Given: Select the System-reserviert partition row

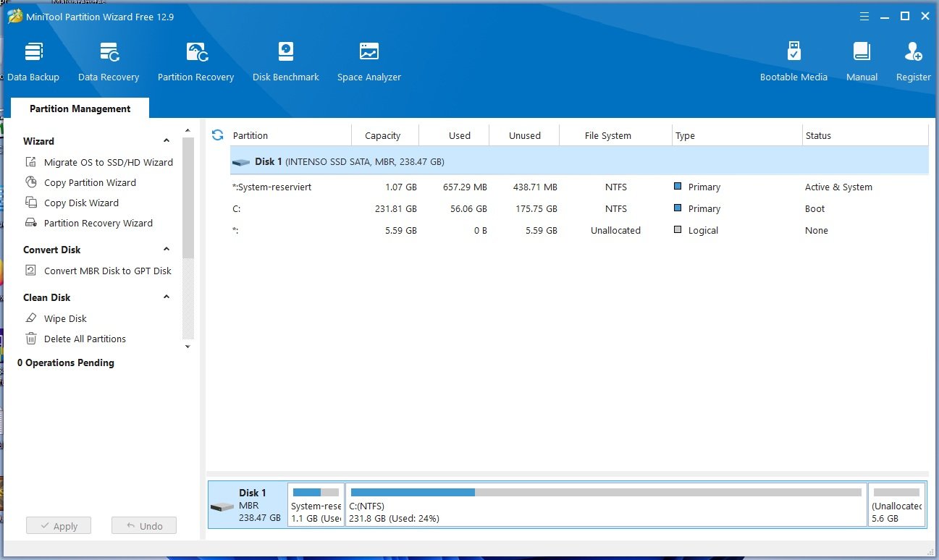Looking at the screenshot, I should click(x=579, y=187).
